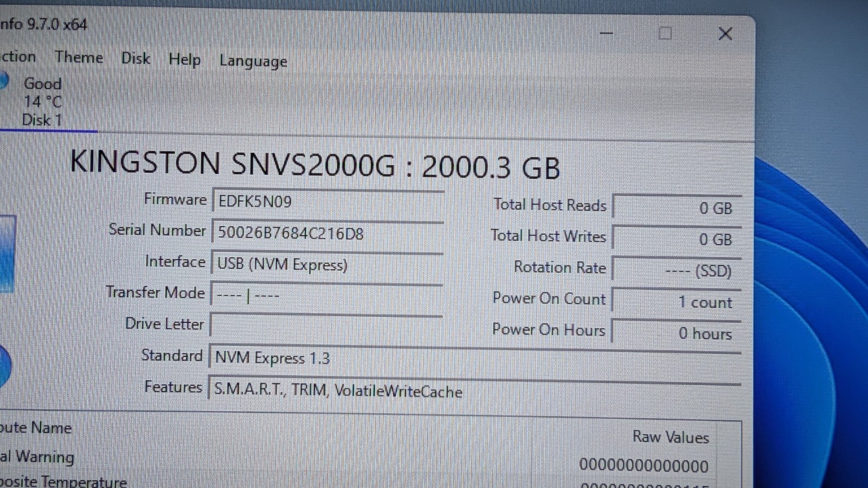This screenshot has width=868, height=488.
Task: Click the Serial Number field
Action: coord(327,233)
